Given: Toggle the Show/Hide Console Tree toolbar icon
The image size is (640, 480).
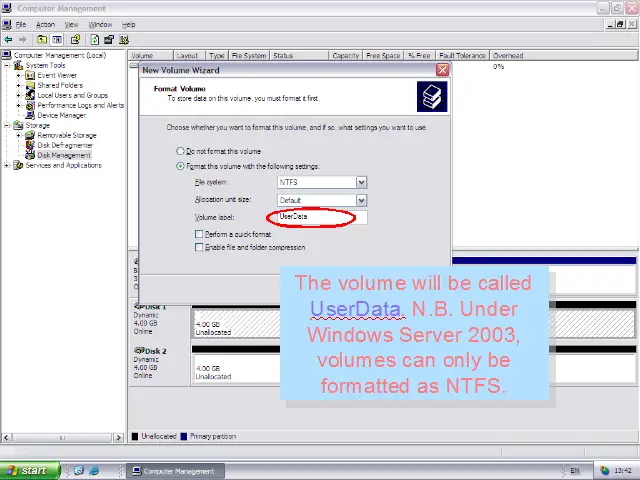Looking at the screenshot, I should click(57, 40).
